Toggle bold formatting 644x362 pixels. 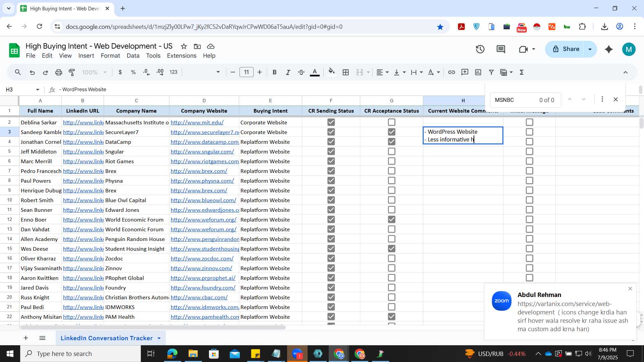[274, 72]
